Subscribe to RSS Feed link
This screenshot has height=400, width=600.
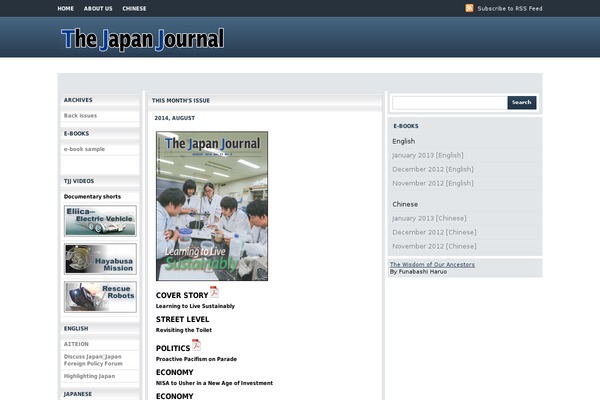pos(510,8)
